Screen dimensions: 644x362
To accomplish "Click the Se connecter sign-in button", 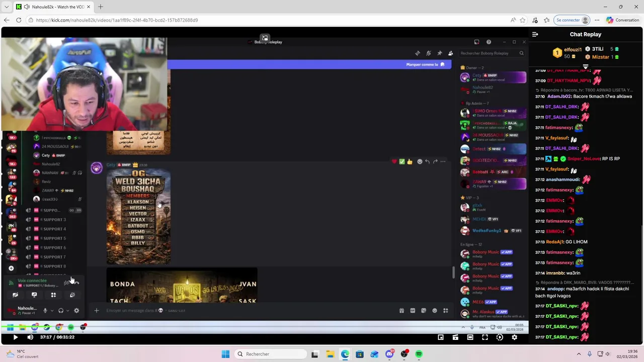I will [x=572, y=20].
